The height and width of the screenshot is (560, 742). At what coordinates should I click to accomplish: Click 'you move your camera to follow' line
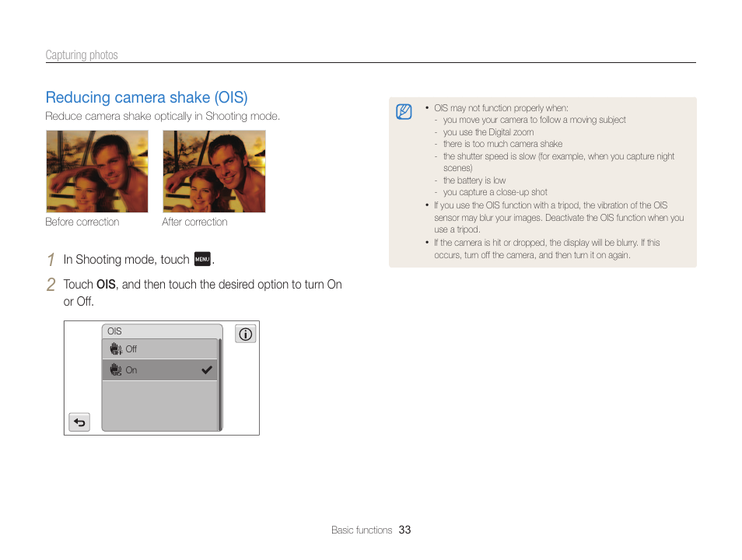(534, 120)
